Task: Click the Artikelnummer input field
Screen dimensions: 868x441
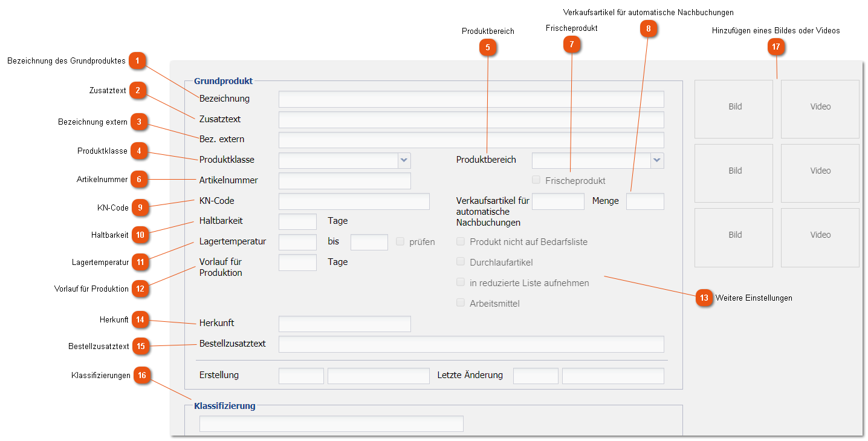Action: click(345, 181)
